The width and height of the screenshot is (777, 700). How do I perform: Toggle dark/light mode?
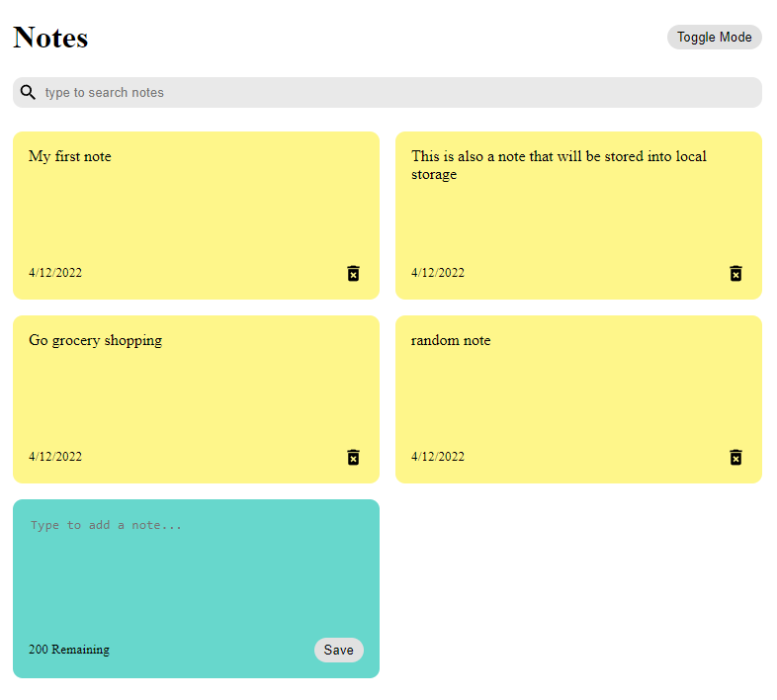click(714, 38)
